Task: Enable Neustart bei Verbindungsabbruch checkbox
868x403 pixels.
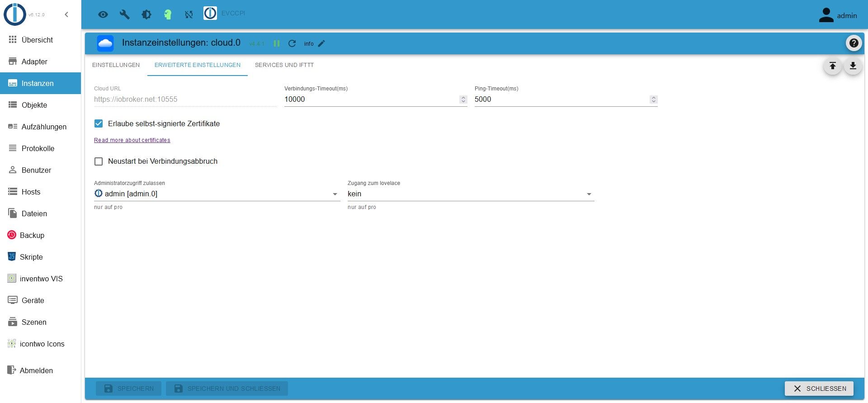Action: coord(99,161)
